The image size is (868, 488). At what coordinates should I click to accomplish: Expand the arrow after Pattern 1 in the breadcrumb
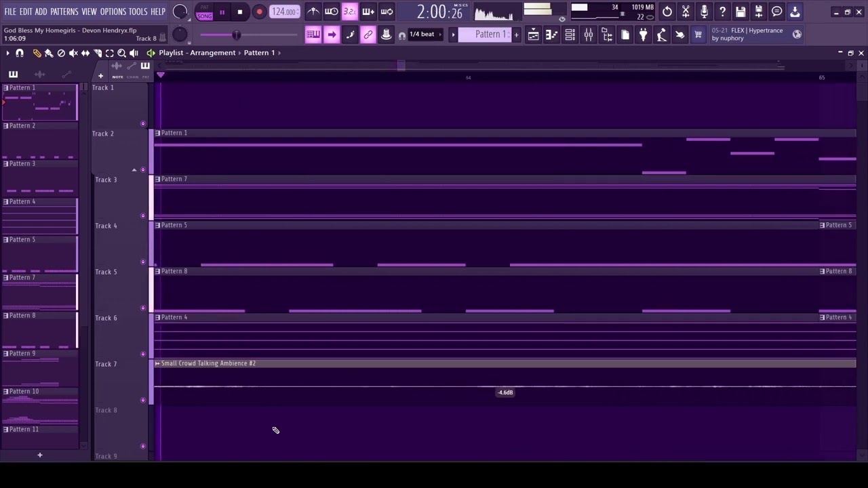coord(279,53)
